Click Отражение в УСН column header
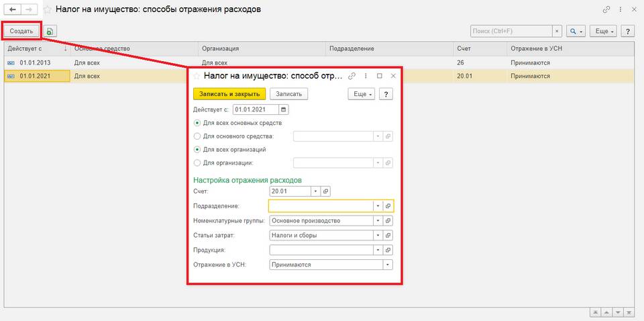 click(x=570, y=48)
